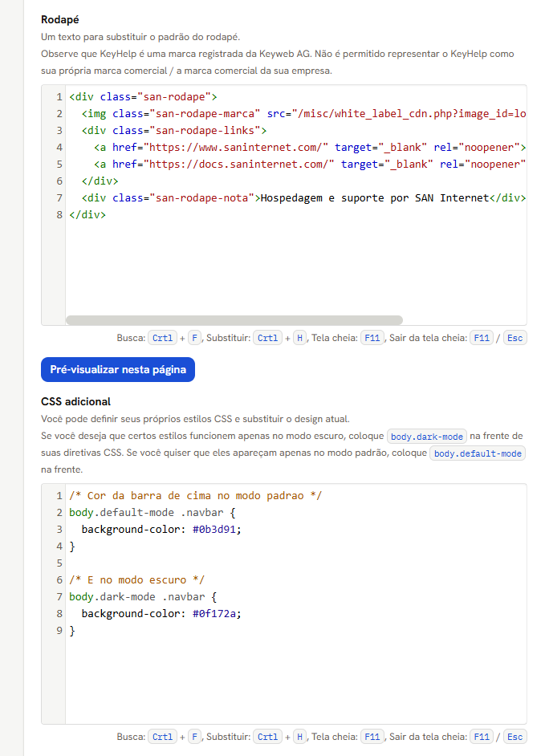Click the Esc key hint under the Rodapé editor
This screenshot has width=545, height=756.
(x=515, y=338)
